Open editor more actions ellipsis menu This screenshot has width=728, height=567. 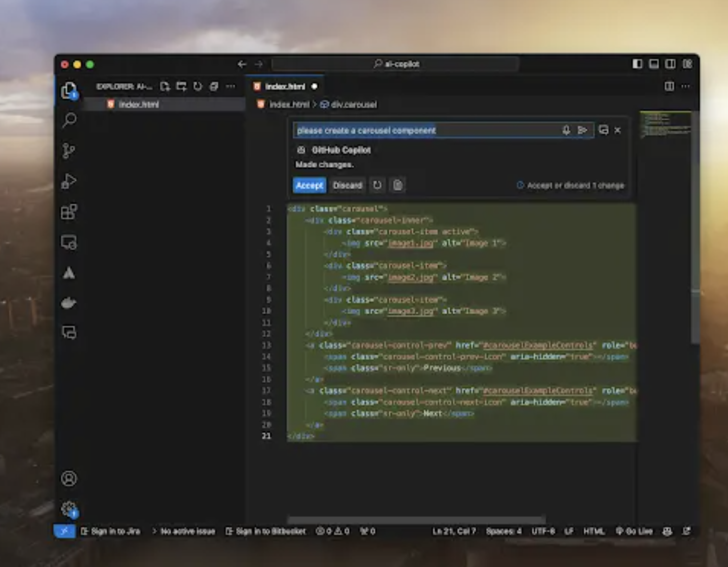click(x=686, y=86)
